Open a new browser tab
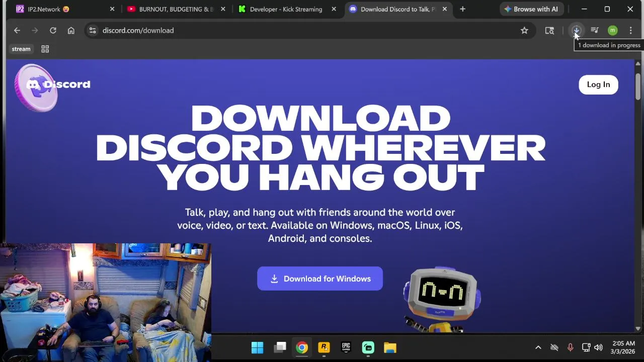The height and width of the screenshot is (362, 644). click(x=462, y=9)
